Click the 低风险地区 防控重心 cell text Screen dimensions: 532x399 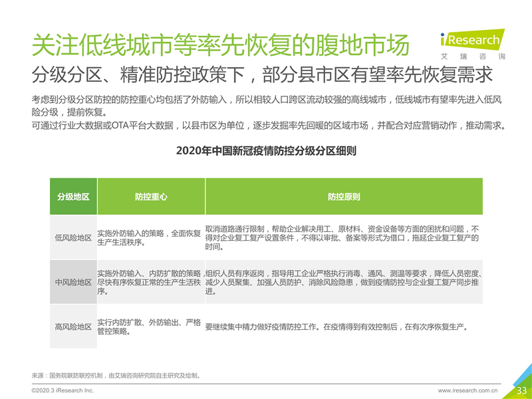point(149,238)
